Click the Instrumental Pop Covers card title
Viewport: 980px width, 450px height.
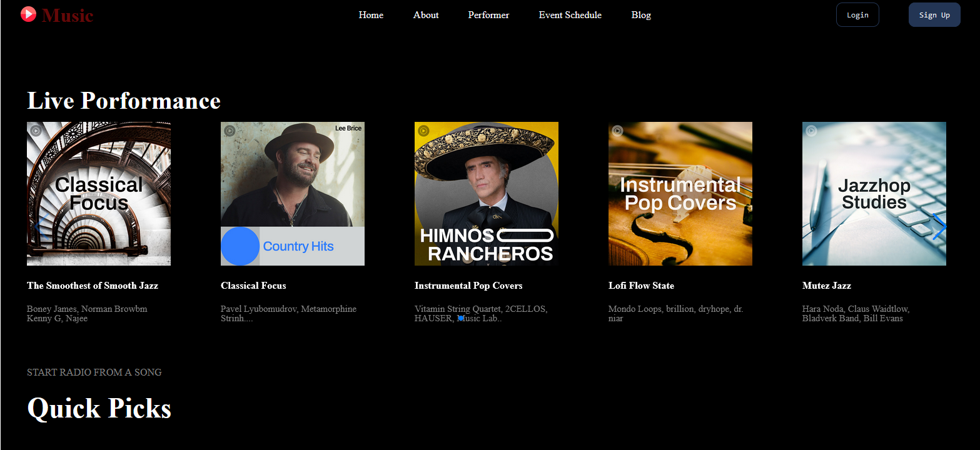[x=468, y=286]
